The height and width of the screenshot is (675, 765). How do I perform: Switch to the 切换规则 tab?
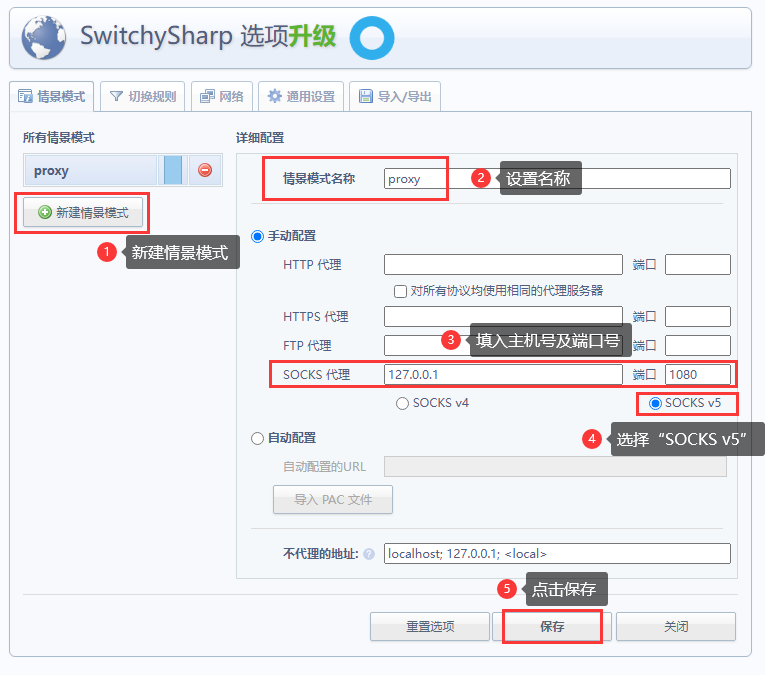tap(143, 97)
